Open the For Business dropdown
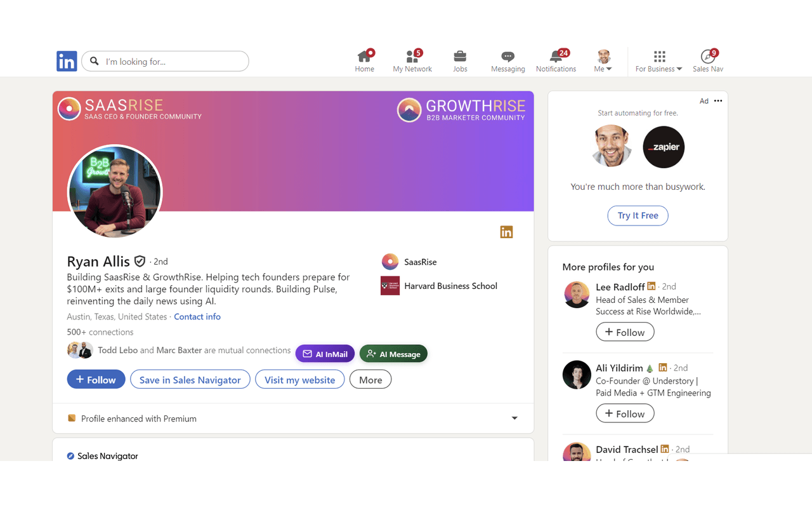Screen dimensions: 812x508 point(658,61)
